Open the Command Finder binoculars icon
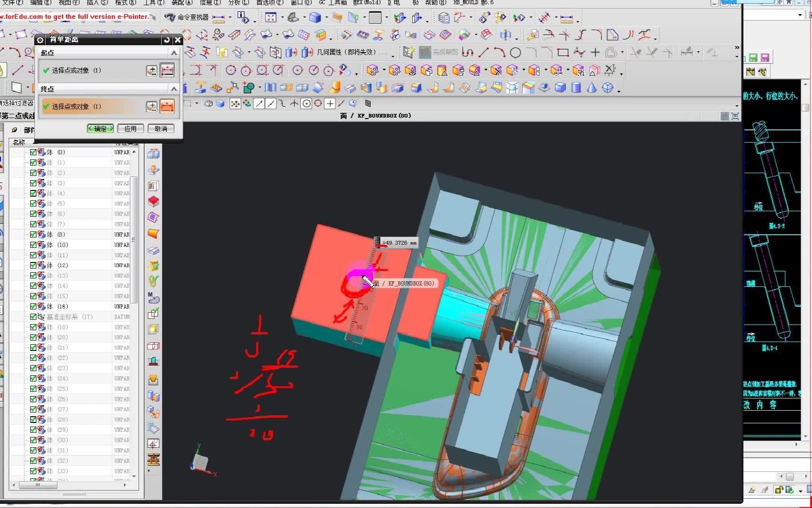Screen dimensions: 812x508 coord(170,17)
